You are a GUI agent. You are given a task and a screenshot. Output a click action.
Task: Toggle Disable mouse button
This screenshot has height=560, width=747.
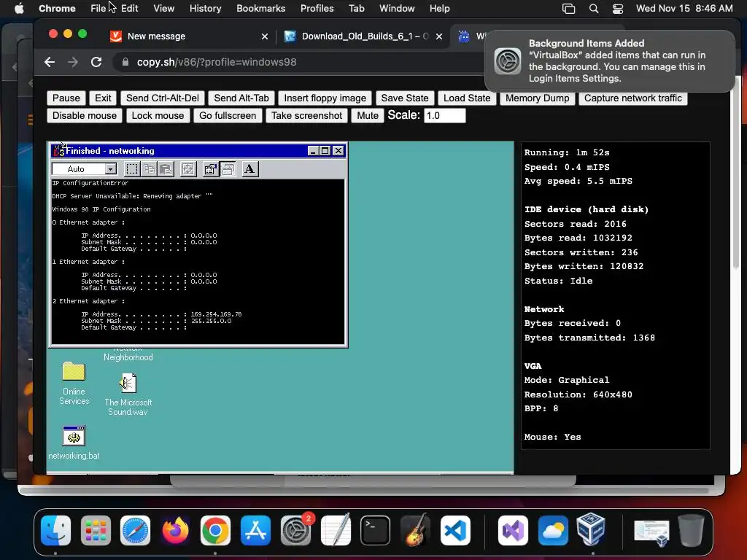coord(85,116)
